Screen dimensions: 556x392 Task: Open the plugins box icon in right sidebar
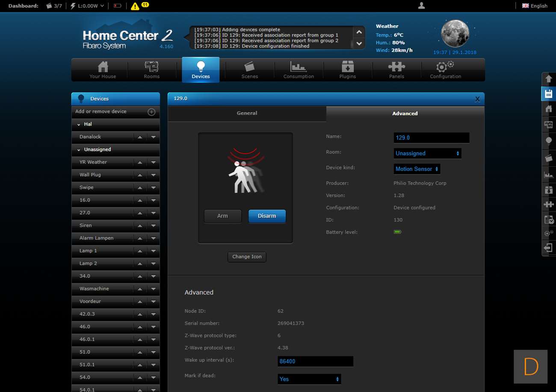(x=549, y=189)
